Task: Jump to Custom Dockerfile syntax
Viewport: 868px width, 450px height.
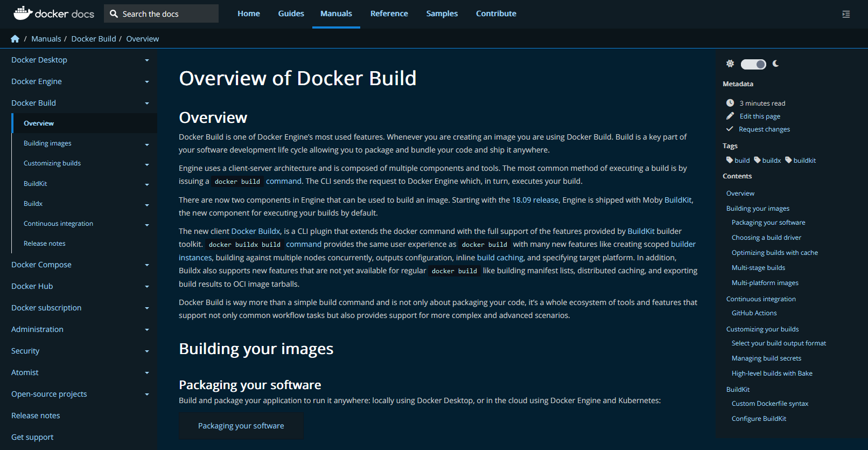Action: (770, 403)
